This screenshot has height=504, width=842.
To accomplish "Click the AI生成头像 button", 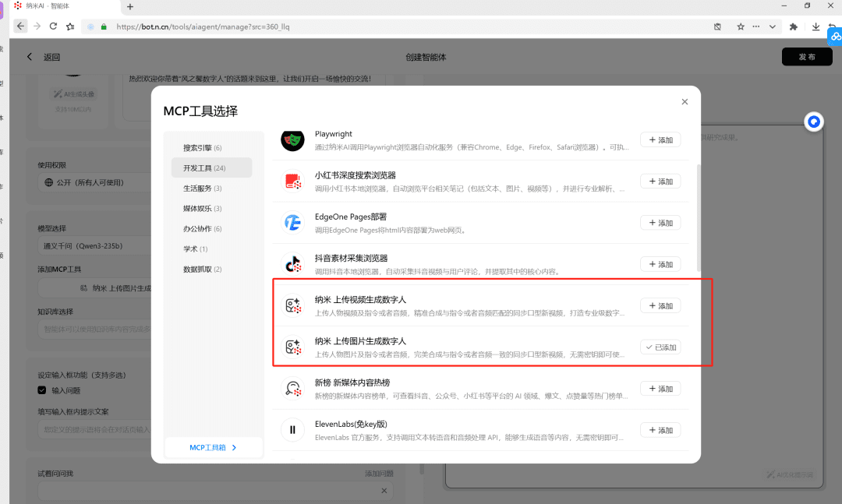I will pos(73,94).
